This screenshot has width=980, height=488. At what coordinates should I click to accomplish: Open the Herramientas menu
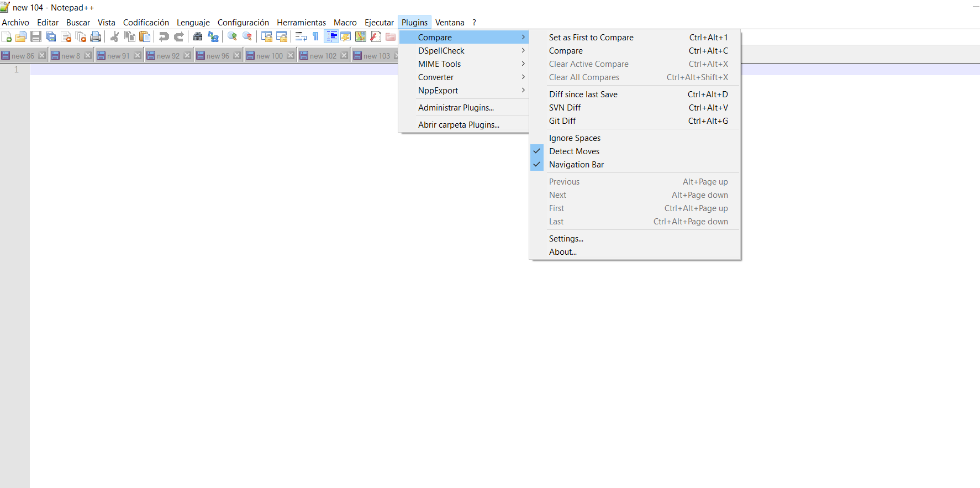[x=301, y=23]
